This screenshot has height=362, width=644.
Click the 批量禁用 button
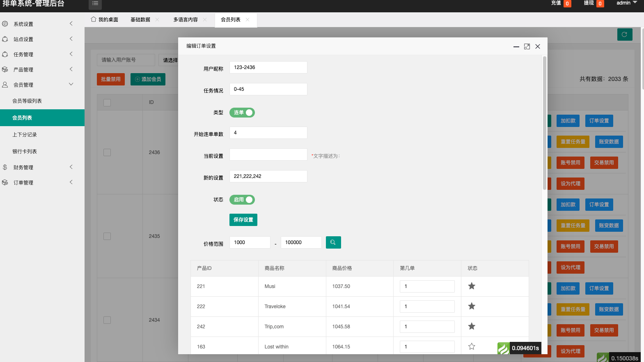coord(111,79)
